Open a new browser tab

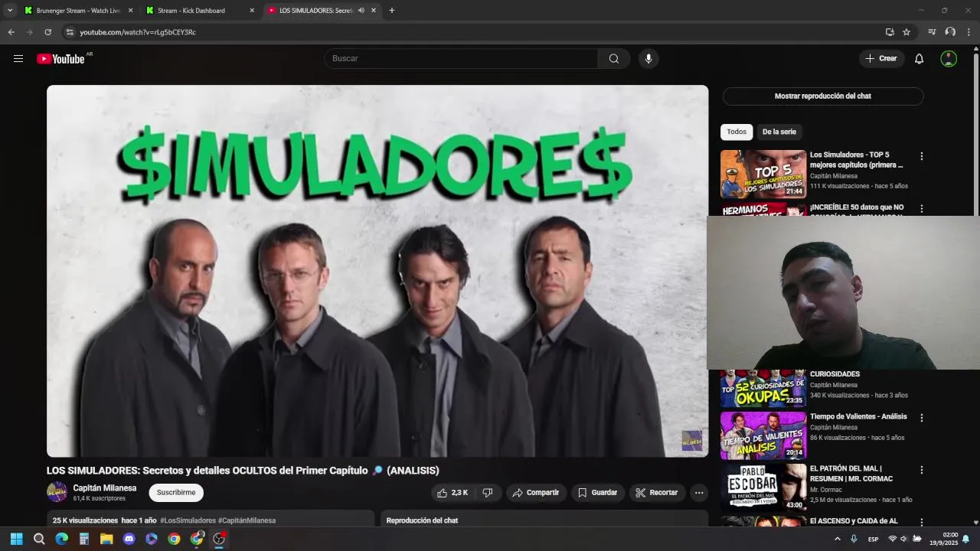click(x=392, y=11)
